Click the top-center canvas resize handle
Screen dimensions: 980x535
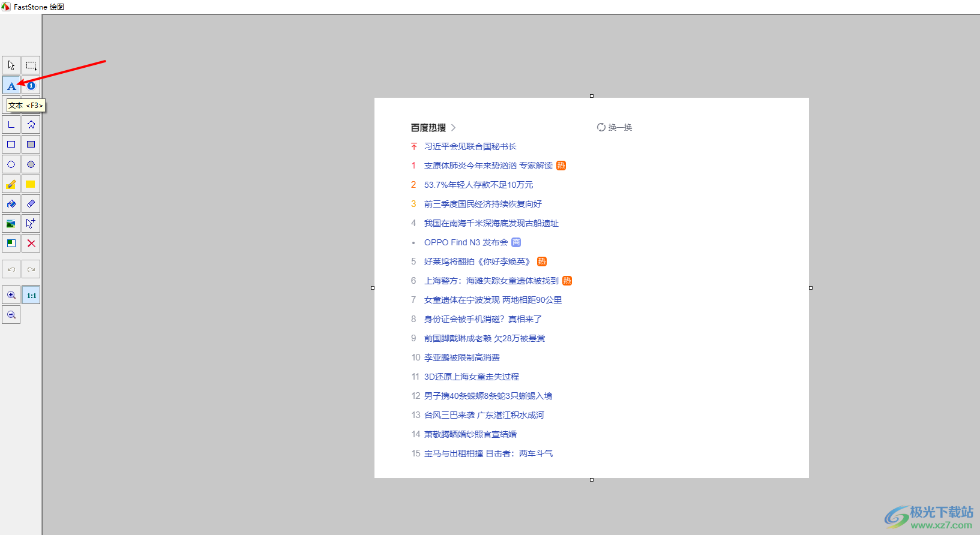[592, 96]
